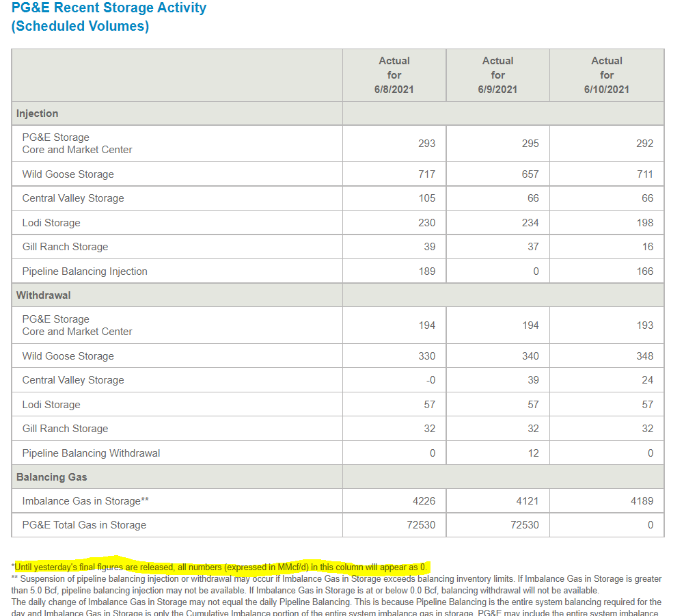
Task: Select Pipeline Balancing Injection value 189
Action: (x=427, y=271)
